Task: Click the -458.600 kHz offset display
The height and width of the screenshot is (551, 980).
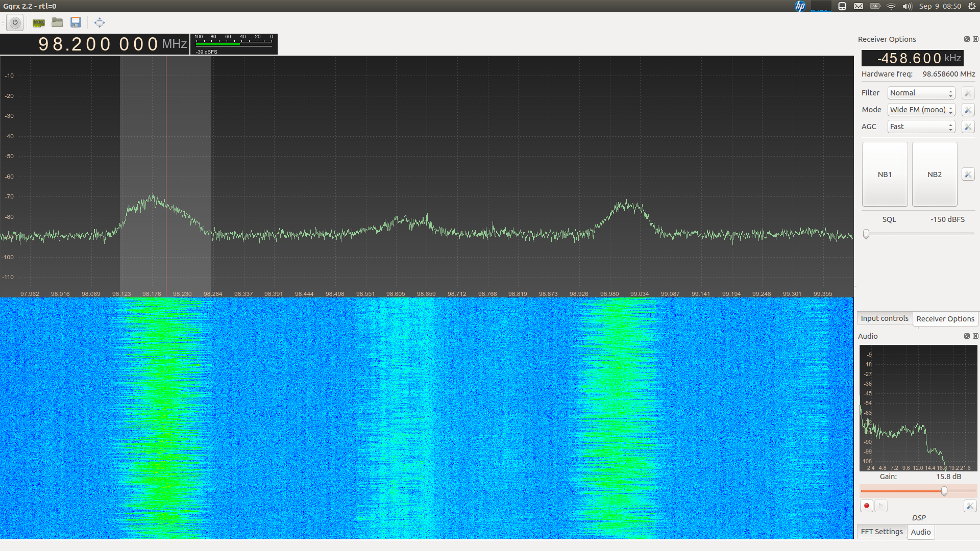Action: click(913, 58)
